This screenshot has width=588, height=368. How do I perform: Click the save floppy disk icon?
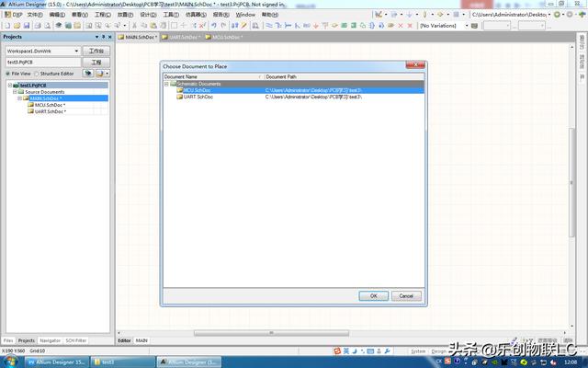(x=27, y=26)
